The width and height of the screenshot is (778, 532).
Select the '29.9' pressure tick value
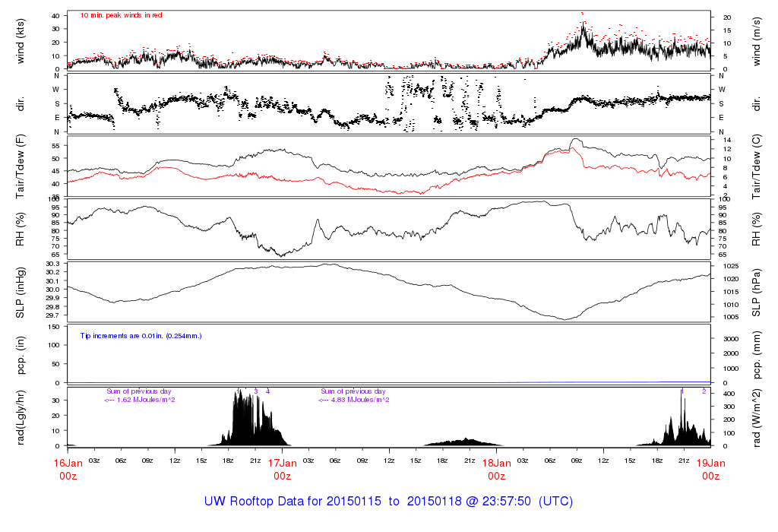[52, 298]
